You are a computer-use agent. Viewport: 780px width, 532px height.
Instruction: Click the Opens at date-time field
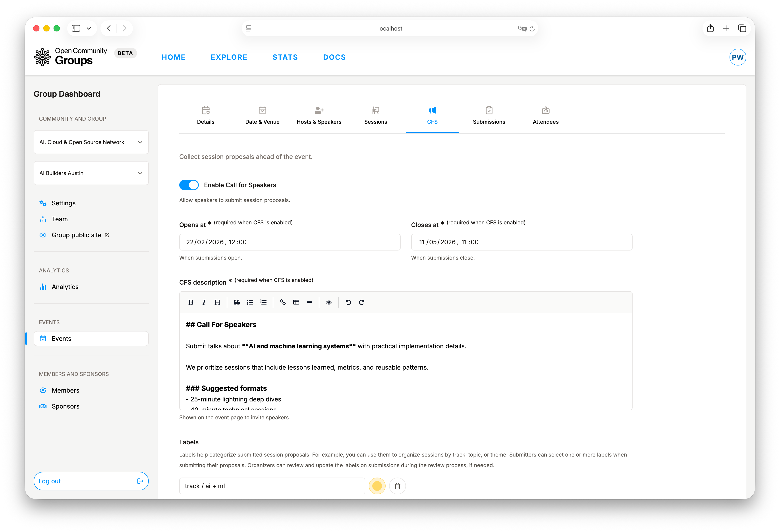tap(290, 242)
